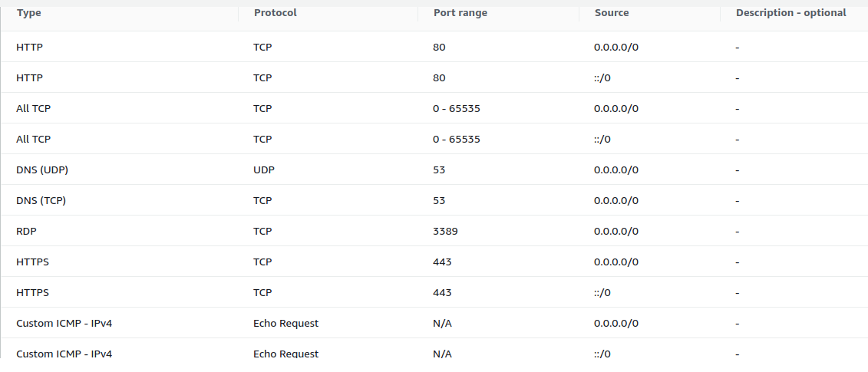Select the HTTPS rule with source 0.0.0.0/0

(x=434, y=262)
